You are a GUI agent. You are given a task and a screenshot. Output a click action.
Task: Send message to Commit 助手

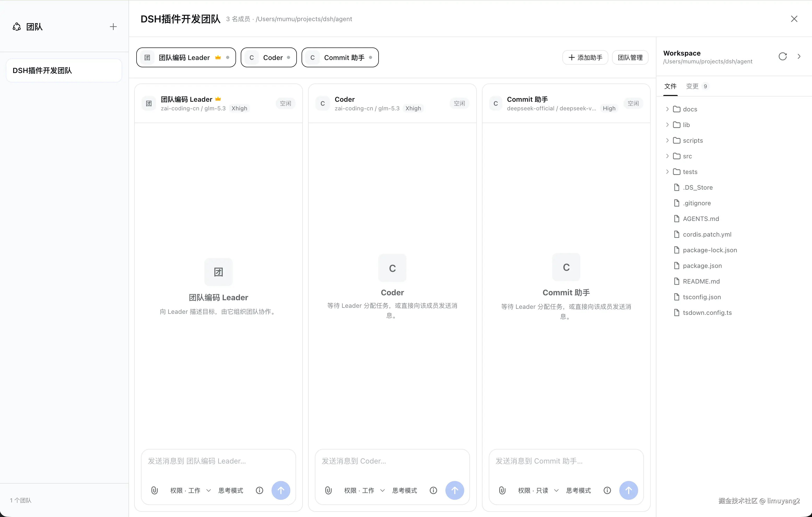tap(628, 490)
